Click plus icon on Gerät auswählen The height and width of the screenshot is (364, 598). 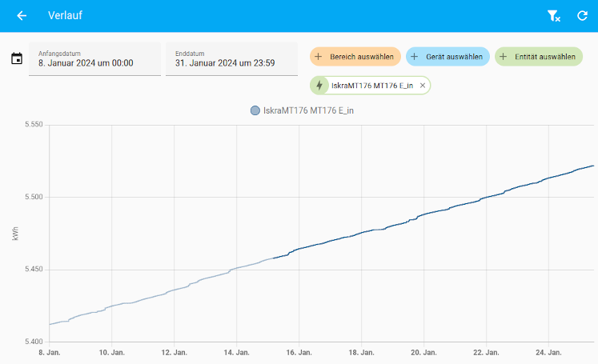[415, 57]
